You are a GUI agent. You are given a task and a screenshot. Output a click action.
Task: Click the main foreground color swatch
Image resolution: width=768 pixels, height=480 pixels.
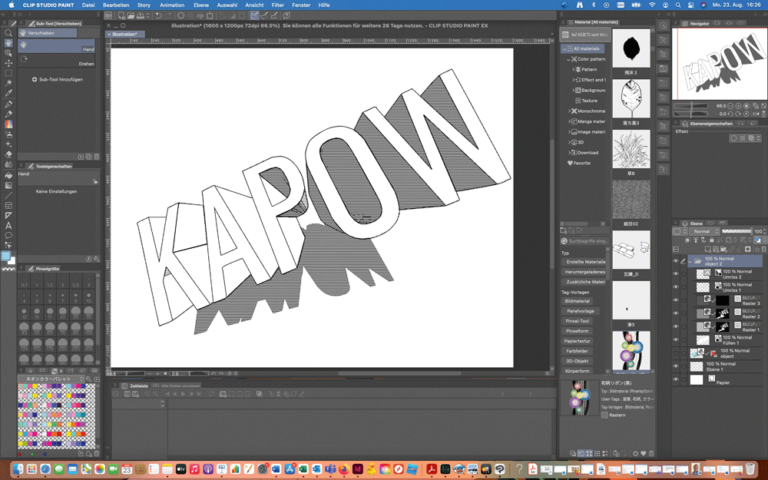coord(7,256)
